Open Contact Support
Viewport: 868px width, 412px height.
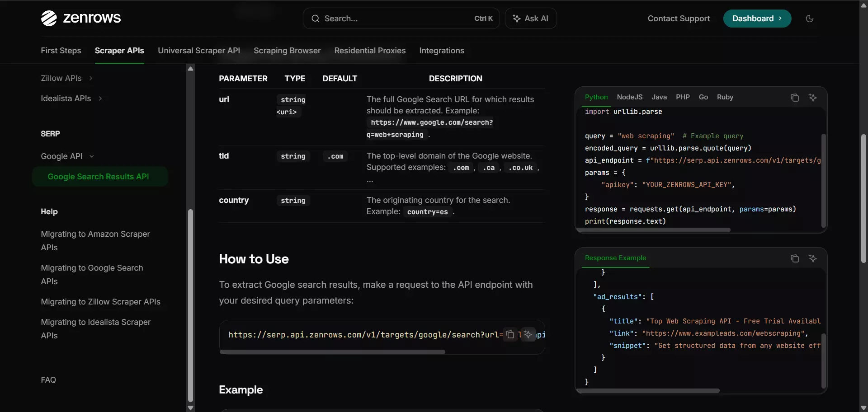pyautogui.click(x=679, y=19)
